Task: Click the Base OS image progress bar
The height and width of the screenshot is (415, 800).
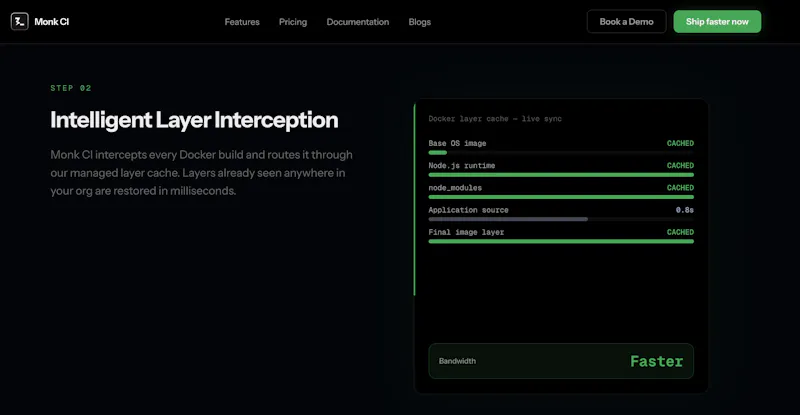Action: (x=561, y=153)
